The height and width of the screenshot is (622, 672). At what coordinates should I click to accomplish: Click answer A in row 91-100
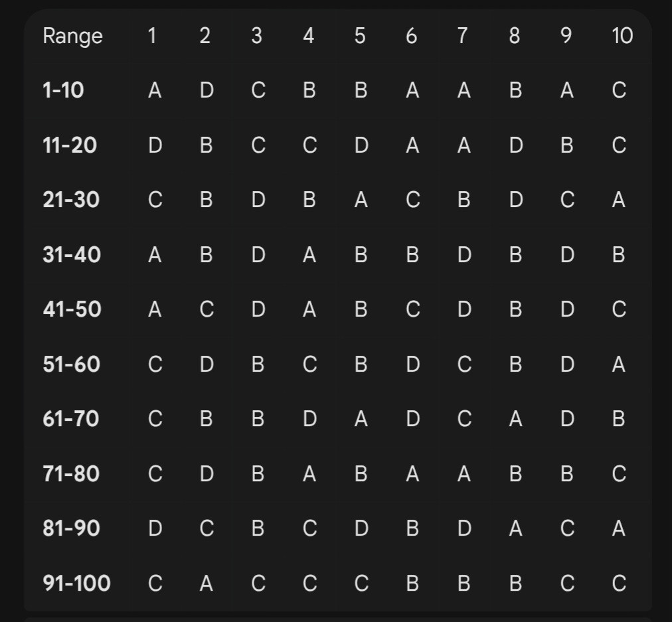click(206, 583)
